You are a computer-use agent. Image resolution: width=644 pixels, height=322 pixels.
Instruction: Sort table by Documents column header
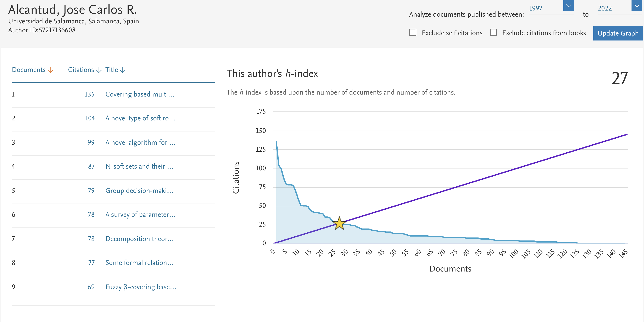29,70
